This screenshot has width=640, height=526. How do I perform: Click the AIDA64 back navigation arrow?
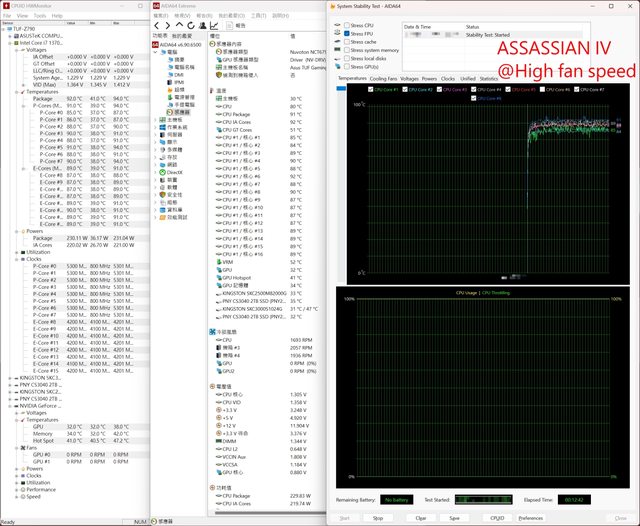pos(155,25)
